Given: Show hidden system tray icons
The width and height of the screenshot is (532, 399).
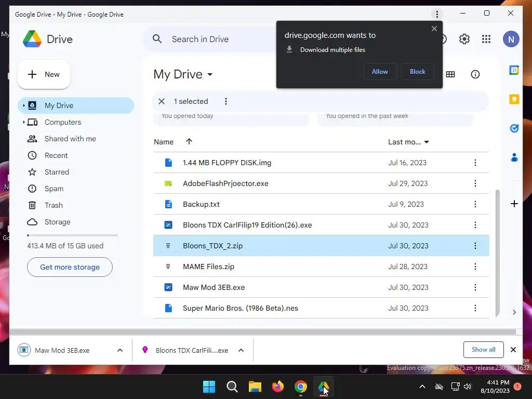Looking at the screenshot, I should (x=422, y=387).
